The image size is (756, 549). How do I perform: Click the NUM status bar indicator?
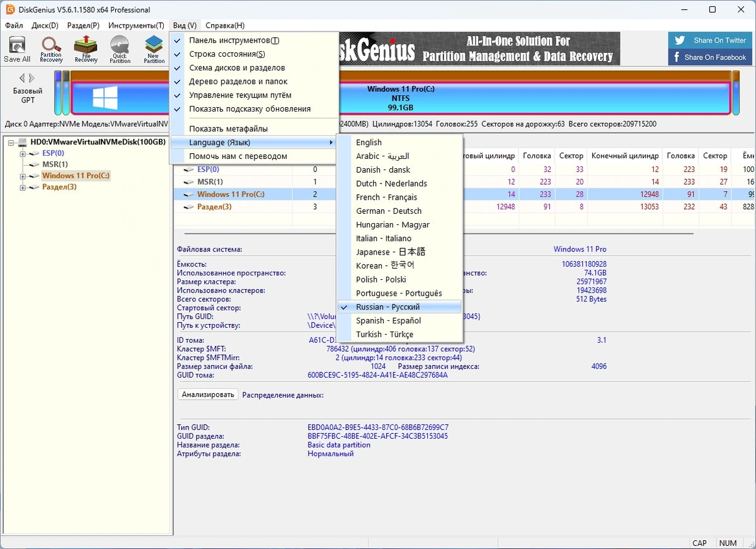(728, 543)
